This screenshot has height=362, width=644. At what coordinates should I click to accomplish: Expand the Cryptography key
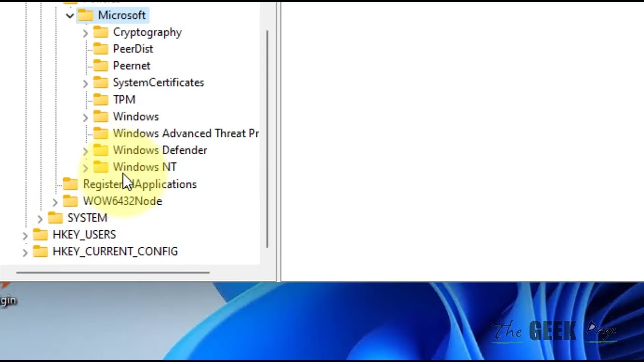point(85,33)
